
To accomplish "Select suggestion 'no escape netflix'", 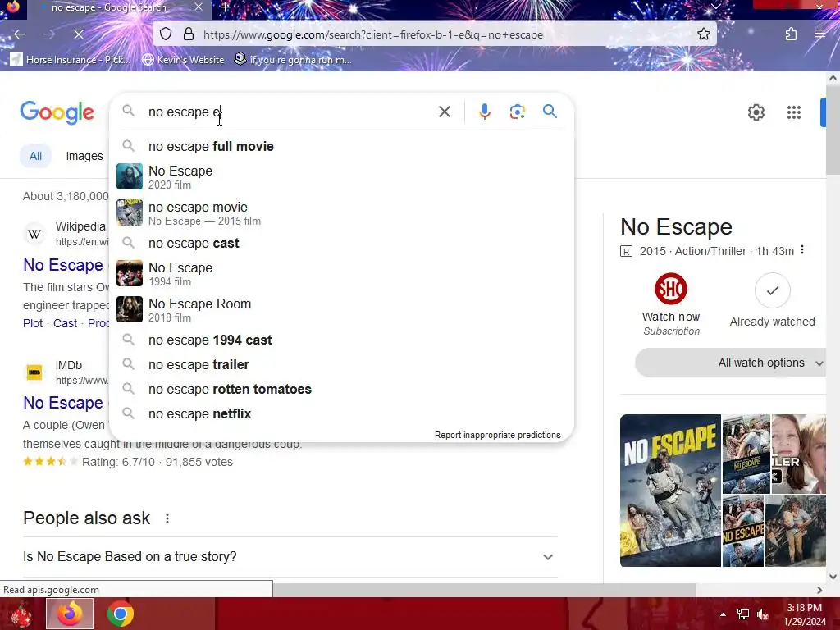I will (341, 414).
